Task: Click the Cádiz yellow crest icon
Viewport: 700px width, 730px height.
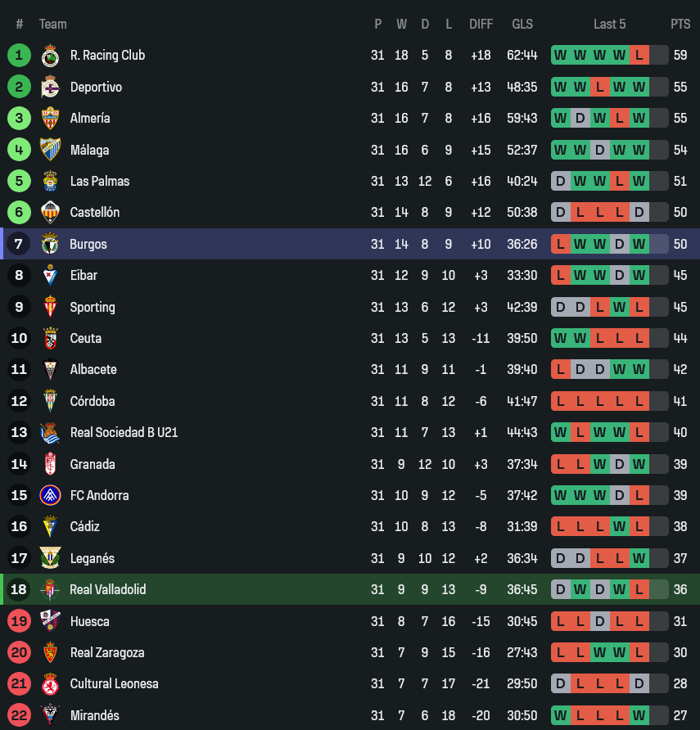Action: (x=50, y=526)
